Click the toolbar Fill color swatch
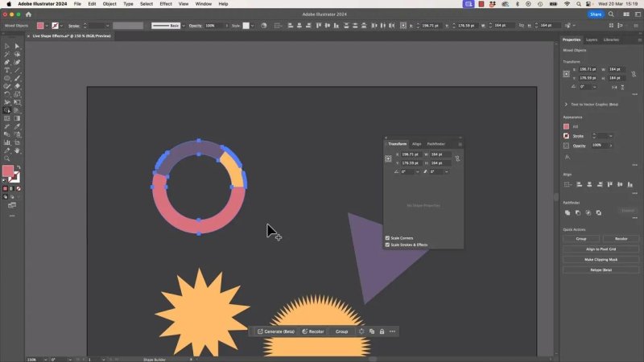644x362 pixels. [x=8, y=171]
